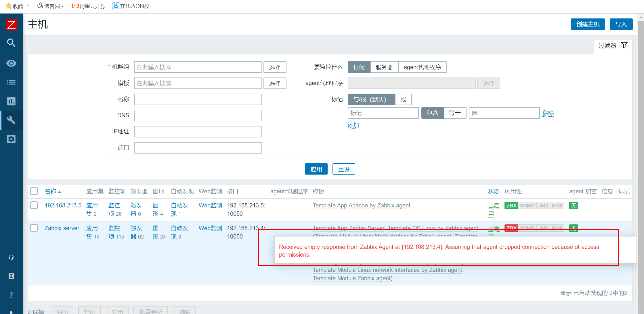Focus the DNS filter field

tap(198, 116)
